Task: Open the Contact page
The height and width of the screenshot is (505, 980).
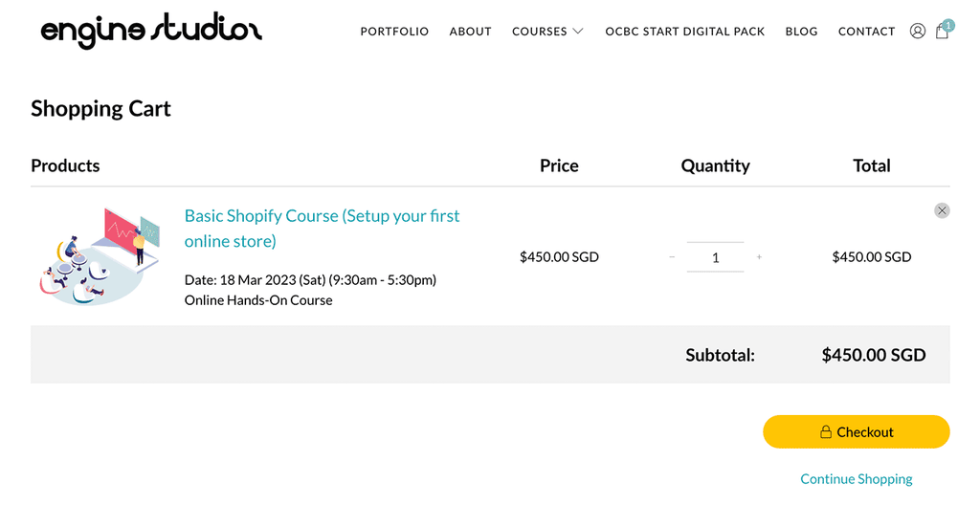Action: pos(866,32)
